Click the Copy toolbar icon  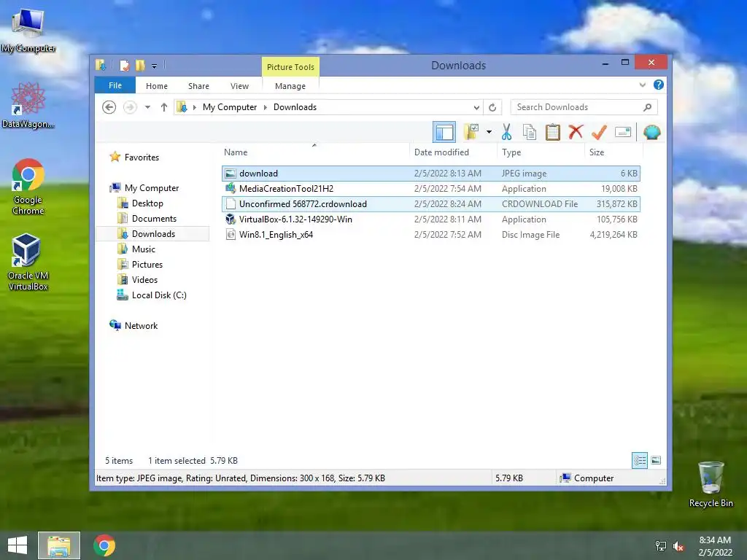coord(530,132)
